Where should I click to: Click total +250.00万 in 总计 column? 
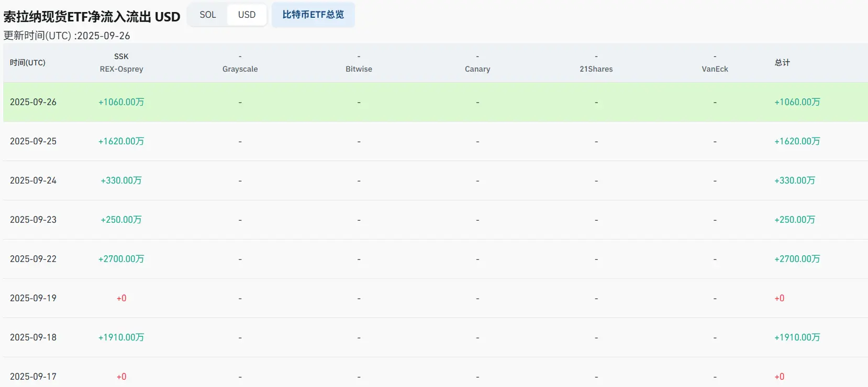tap(795, 220)
